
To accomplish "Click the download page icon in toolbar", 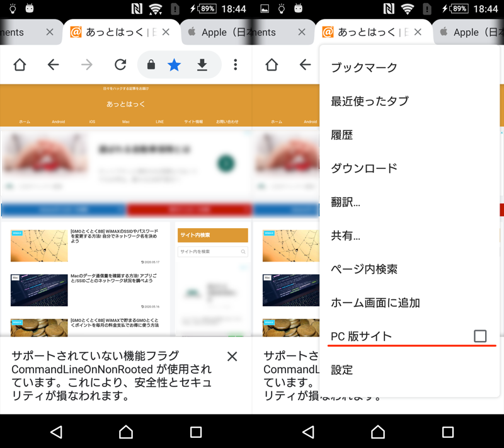I will point(202,65).
